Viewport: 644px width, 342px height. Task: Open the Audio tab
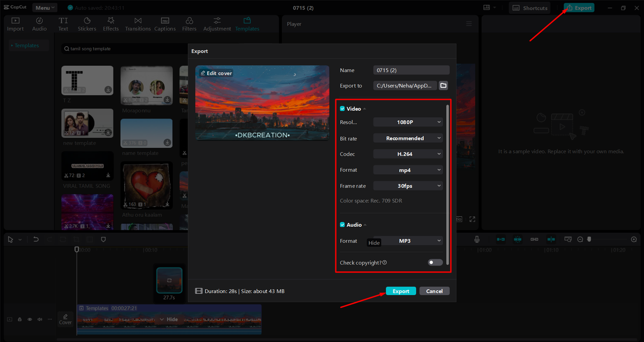click(39, 24)
